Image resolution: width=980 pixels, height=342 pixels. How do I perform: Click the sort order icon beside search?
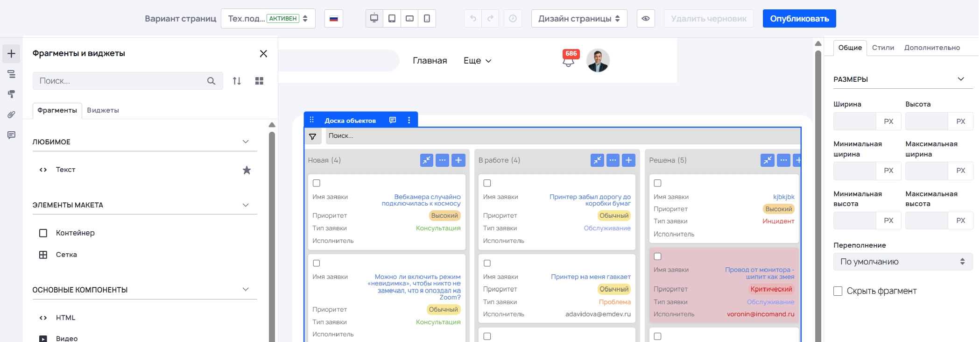click(237, 81)
